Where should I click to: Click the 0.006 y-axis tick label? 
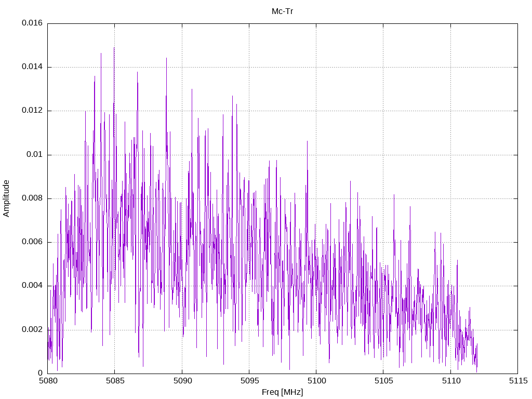point(32,242)
